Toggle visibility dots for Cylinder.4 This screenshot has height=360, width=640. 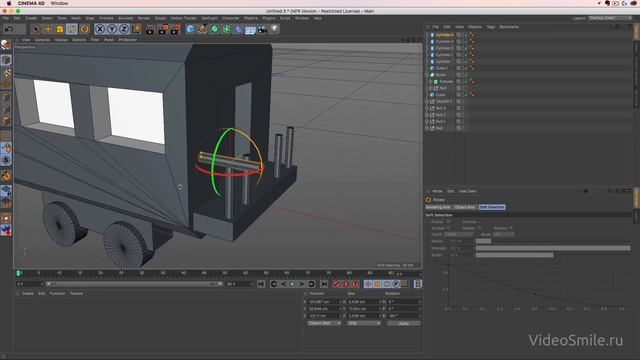tap(462, 35)
